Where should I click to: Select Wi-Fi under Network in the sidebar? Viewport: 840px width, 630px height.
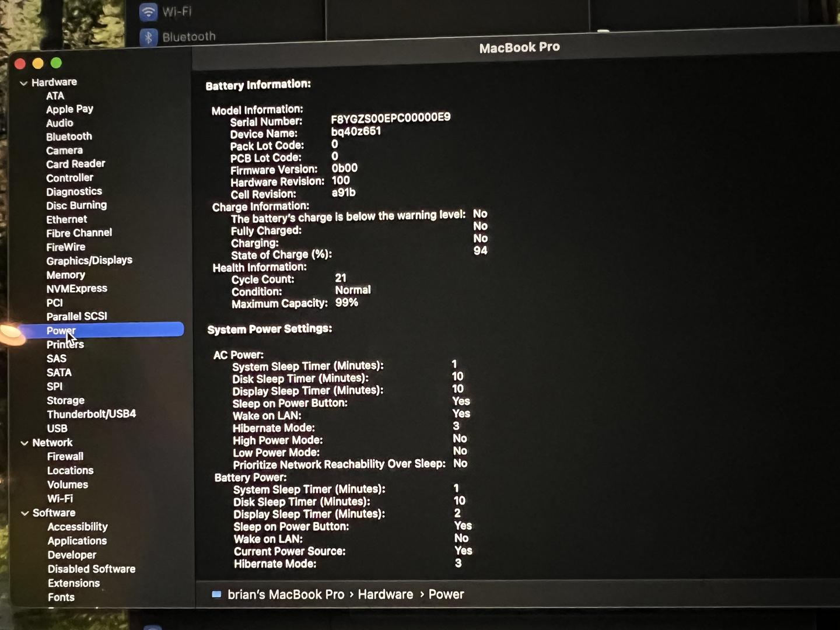[x=60, y=499]
